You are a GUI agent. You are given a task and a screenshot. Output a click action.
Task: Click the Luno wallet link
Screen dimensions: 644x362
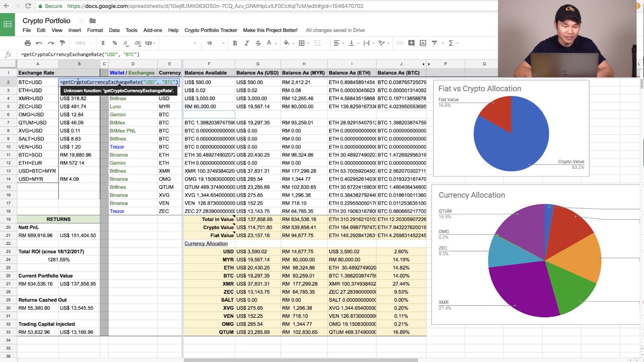pyautogui.click(x=115, y=107)
